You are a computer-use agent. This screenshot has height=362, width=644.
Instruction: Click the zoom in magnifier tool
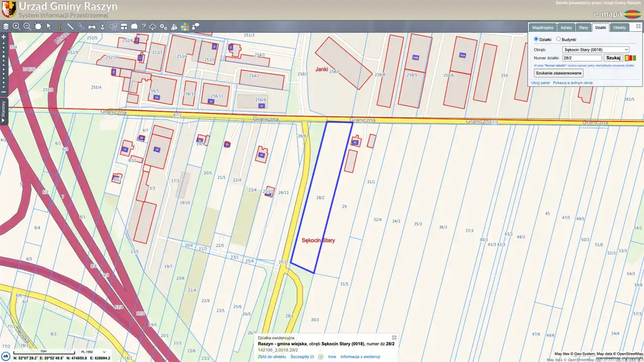(x=17, y=26)
